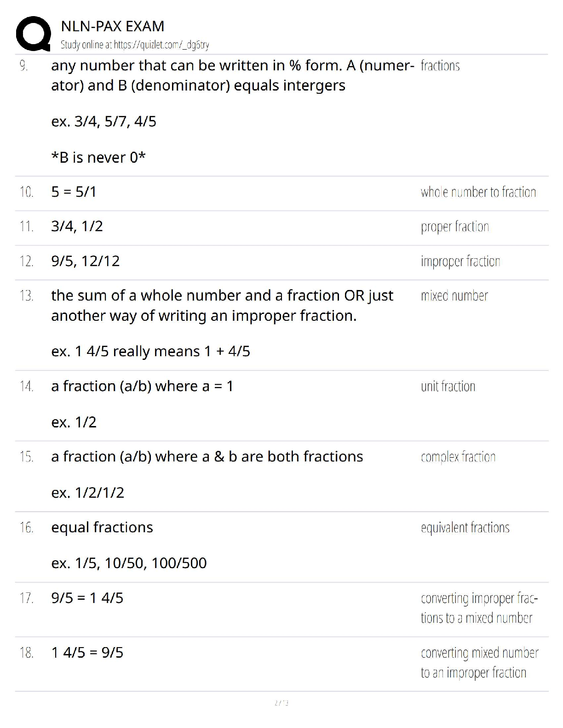This screenshot has width=563, height=728.
Task: Select the 'fractions' term for item 9
Action: [x=440, y=66]
